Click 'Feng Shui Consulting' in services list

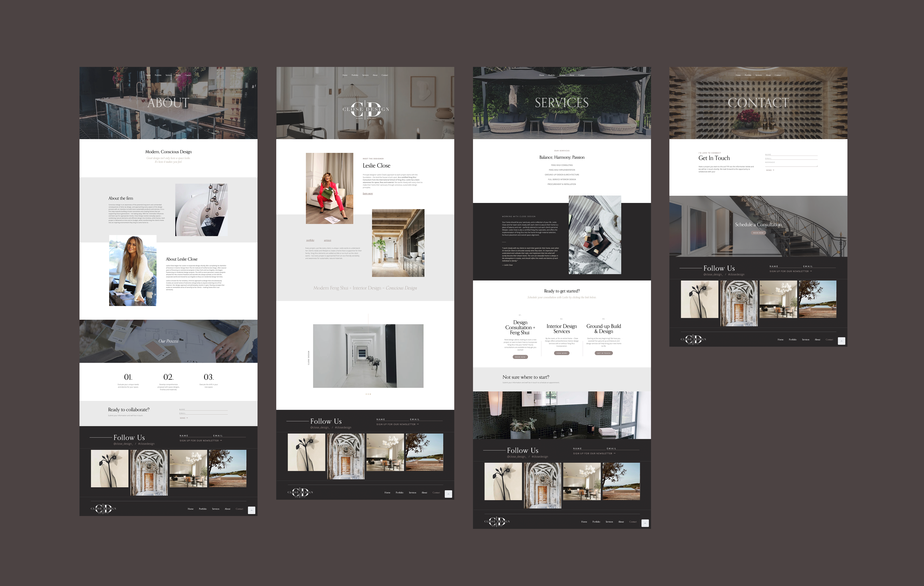point(562,165)
